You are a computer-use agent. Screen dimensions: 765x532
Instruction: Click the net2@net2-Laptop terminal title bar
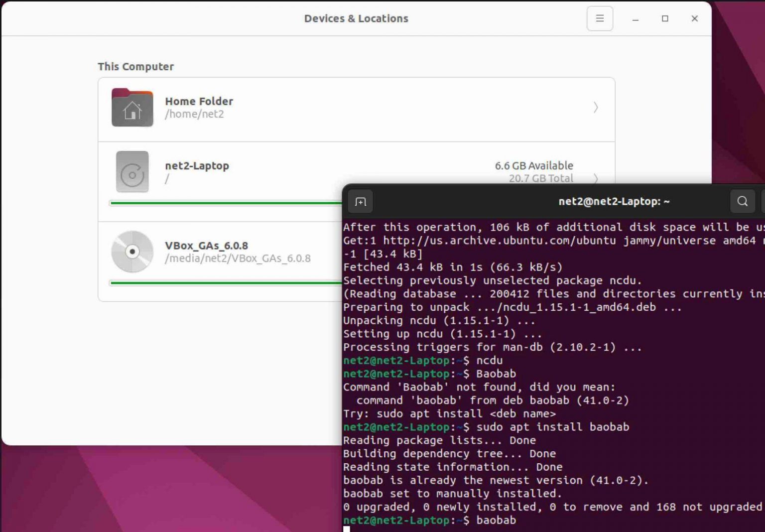[x=614, y=201]
